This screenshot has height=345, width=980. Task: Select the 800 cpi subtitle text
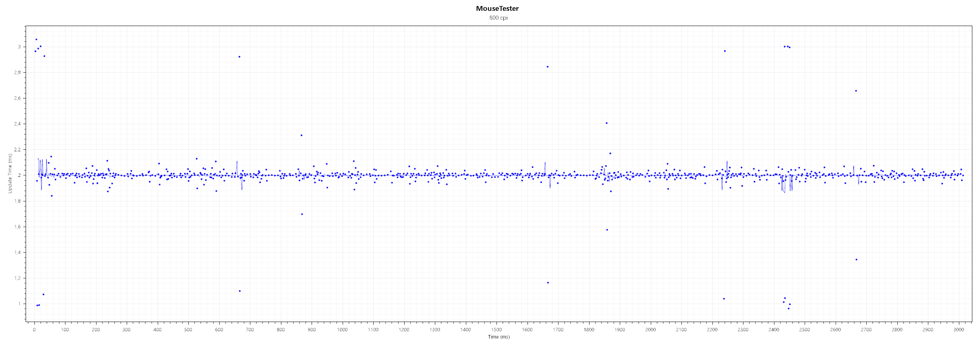[498, 18]
